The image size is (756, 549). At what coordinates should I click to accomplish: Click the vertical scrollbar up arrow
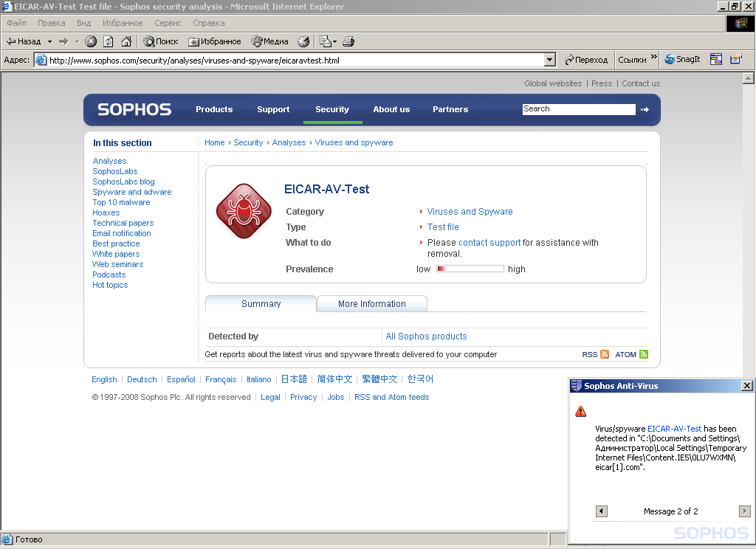point(749,77)
